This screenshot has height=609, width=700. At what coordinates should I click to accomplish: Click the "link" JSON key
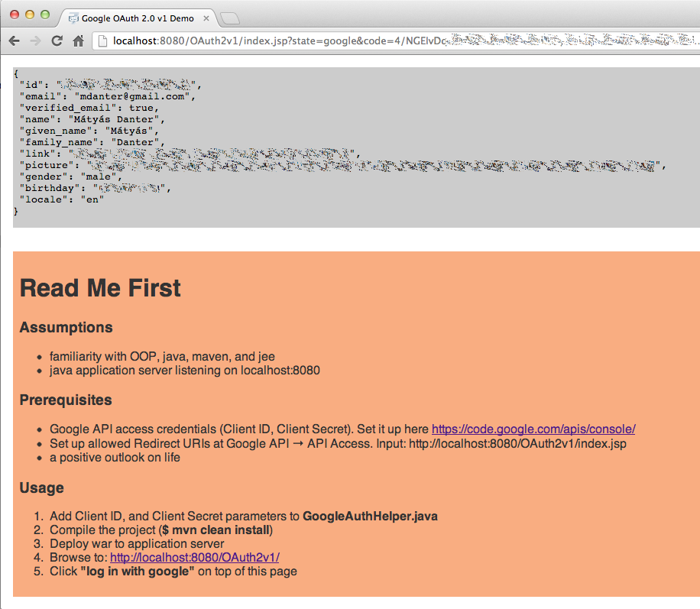[x=37, y=154]
